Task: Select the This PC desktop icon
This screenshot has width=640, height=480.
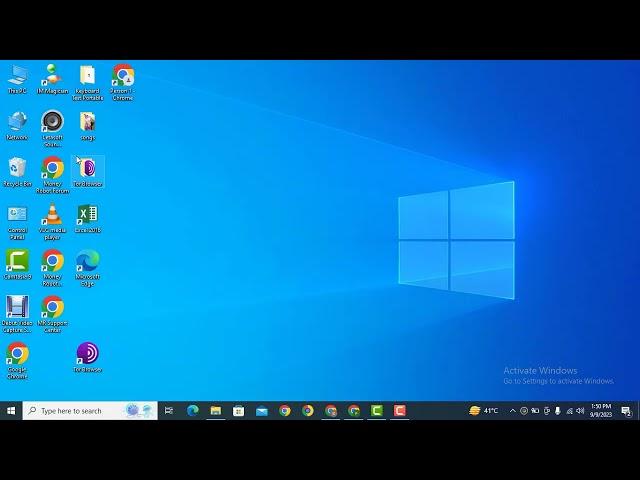Action: pos(17,79)
